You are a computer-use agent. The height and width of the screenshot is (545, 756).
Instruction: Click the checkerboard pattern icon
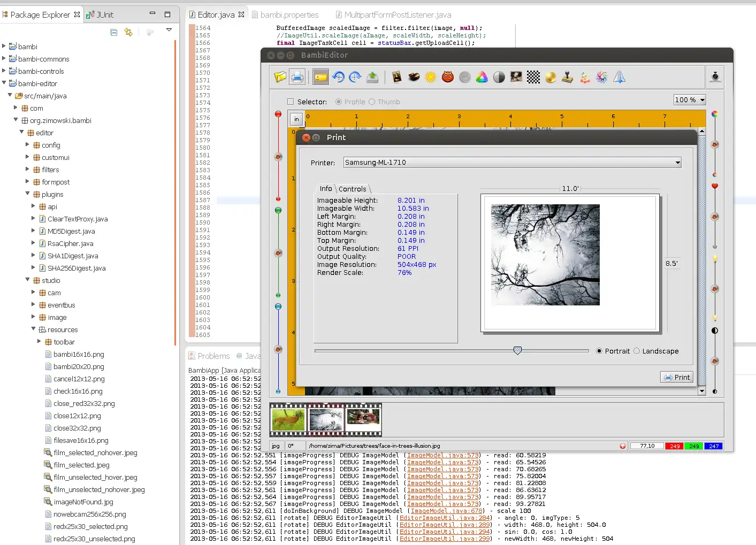click(533, 77)
